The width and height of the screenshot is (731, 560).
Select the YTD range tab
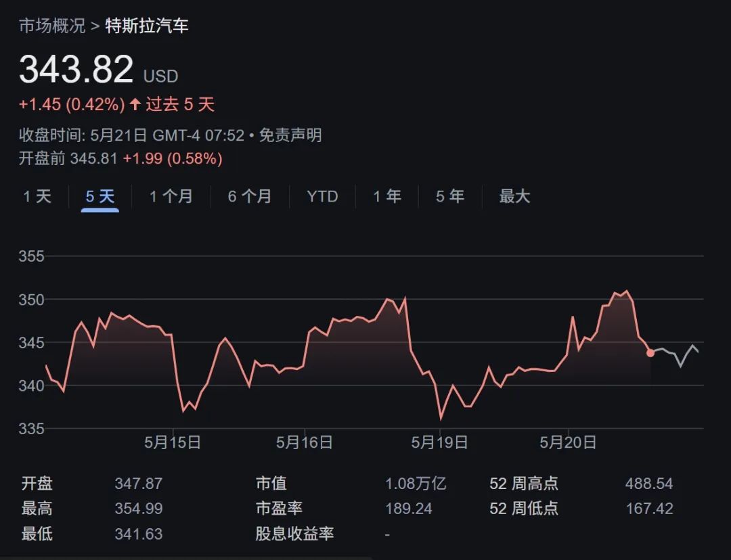(322, 197)
